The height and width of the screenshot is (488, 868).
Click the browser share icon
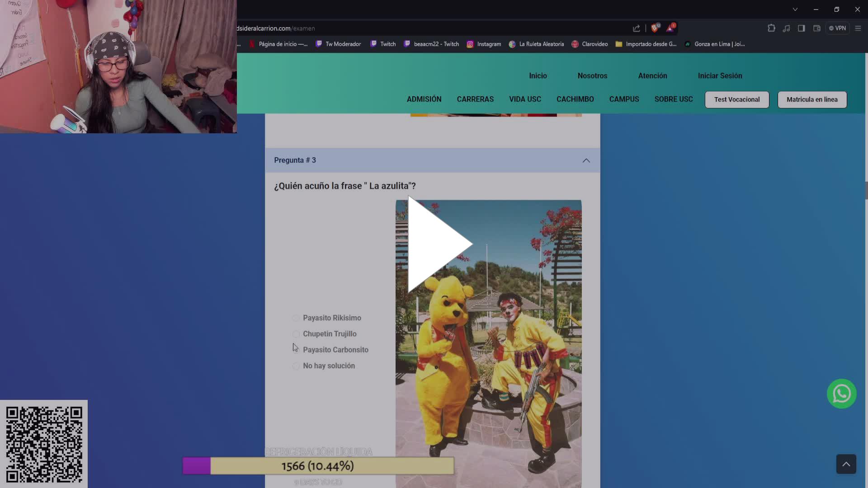637,28
